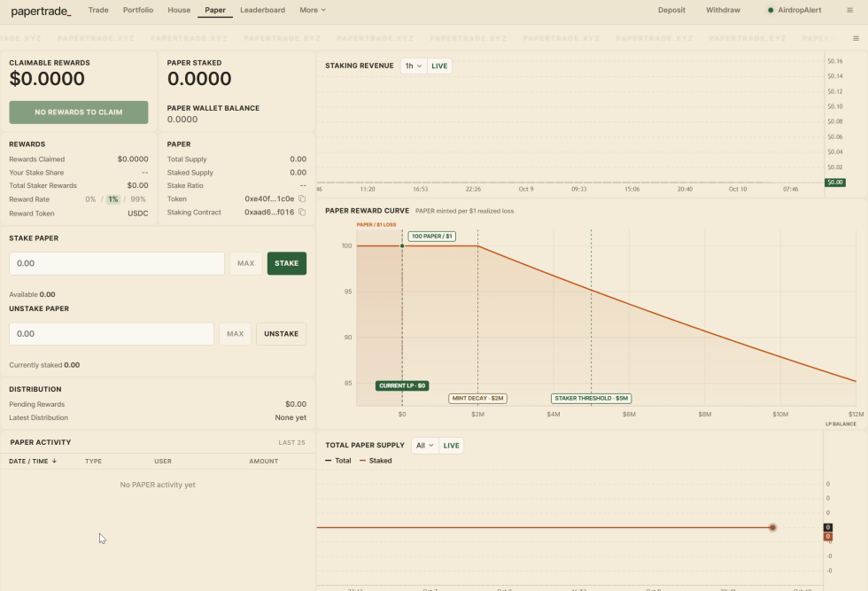
Task: Click the $0.00 price tag on revenue axis
Action: point(834,183)
